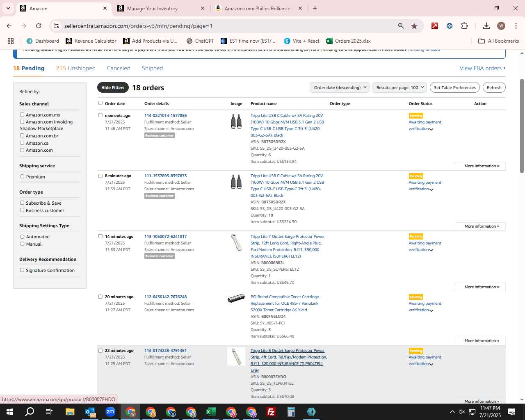The width and height of the screenshot is (525, 420).
Task: Open the notifications center icon
Action: click(x=511, y=412)
